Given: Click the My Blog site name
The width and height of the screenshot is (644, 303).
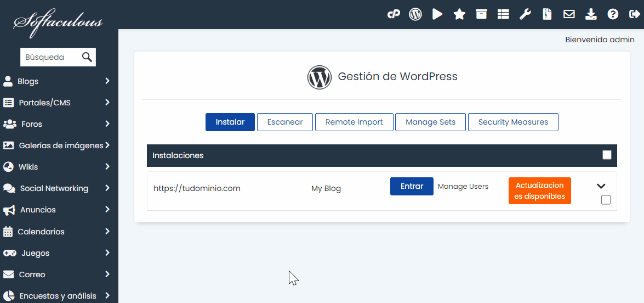Looking at the screenshot, I should coord(326,189).
